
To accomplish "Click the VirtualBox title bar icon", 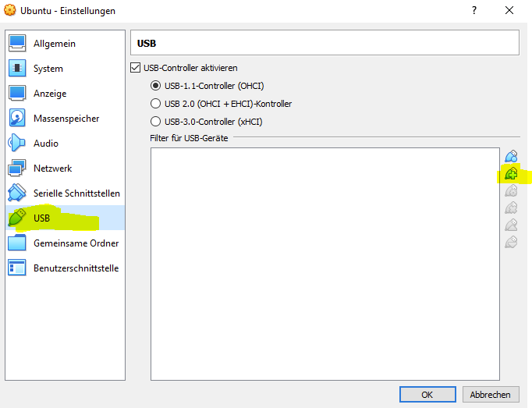I will pyautogui.click(x=10, y=10).
